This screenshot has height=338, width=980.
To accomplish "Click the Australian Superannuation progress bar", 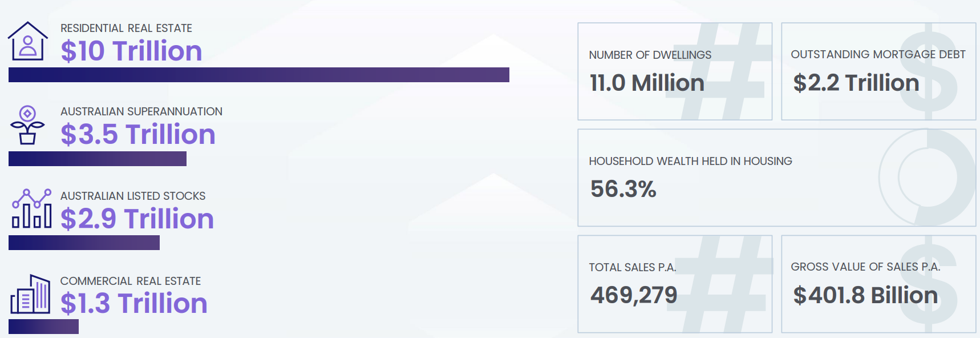I will pos(98,159).
